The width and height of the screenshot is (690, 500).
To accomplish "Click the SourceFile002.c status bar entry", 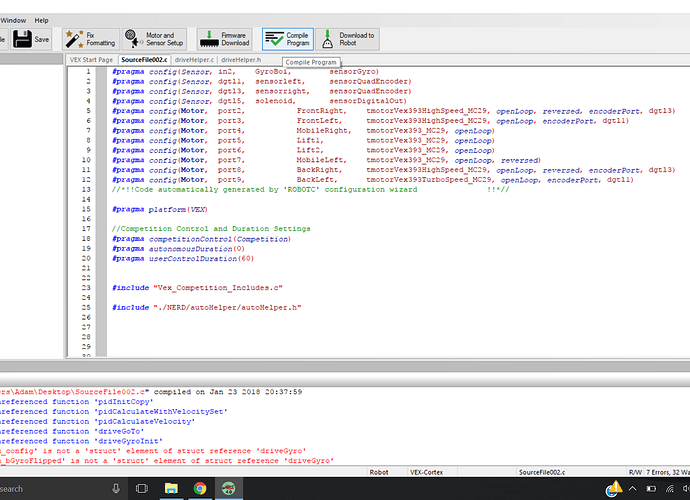I will point(542,472).
